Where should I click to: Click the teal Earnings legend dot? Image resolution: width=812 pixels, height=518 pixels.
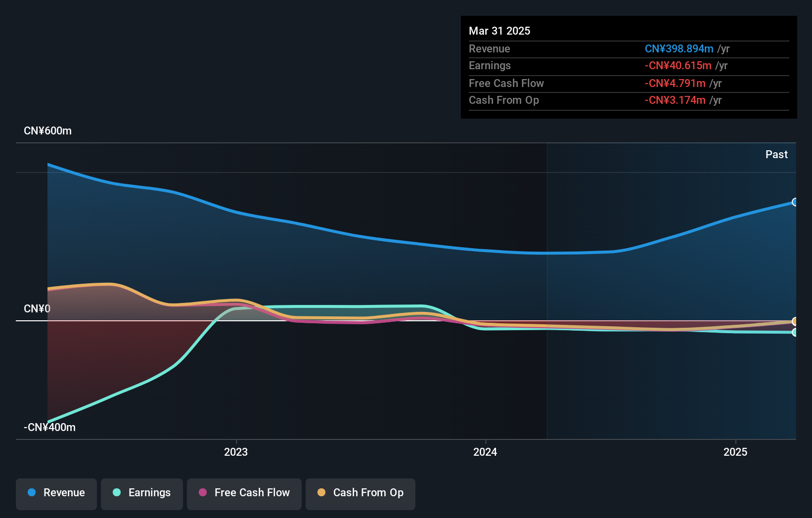[x=117, y=492]
